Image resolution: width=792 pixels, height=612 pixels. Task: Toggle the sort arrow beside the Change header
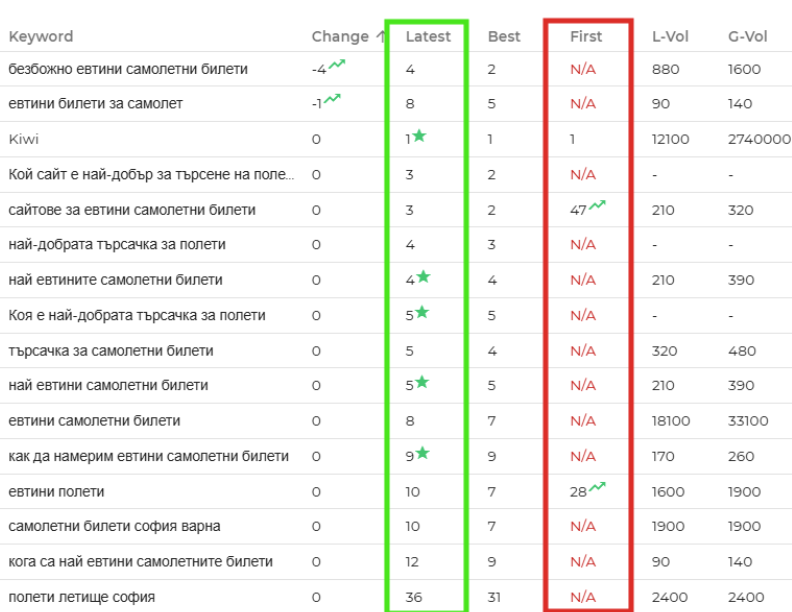381,36
